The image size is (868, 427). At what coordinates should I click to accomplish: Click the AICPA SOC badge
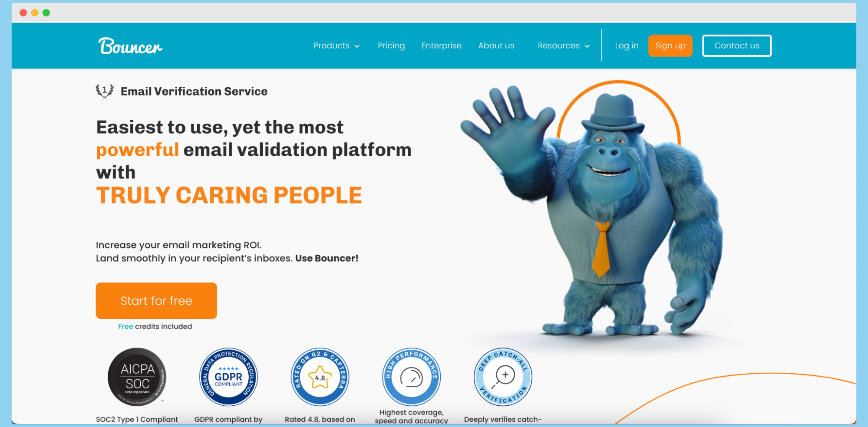point(137,377)
